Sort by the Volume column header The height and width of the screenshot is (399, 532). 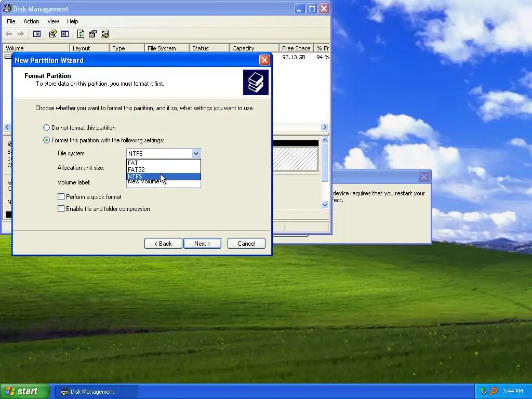pyautogui.click(x=36, y=48)
